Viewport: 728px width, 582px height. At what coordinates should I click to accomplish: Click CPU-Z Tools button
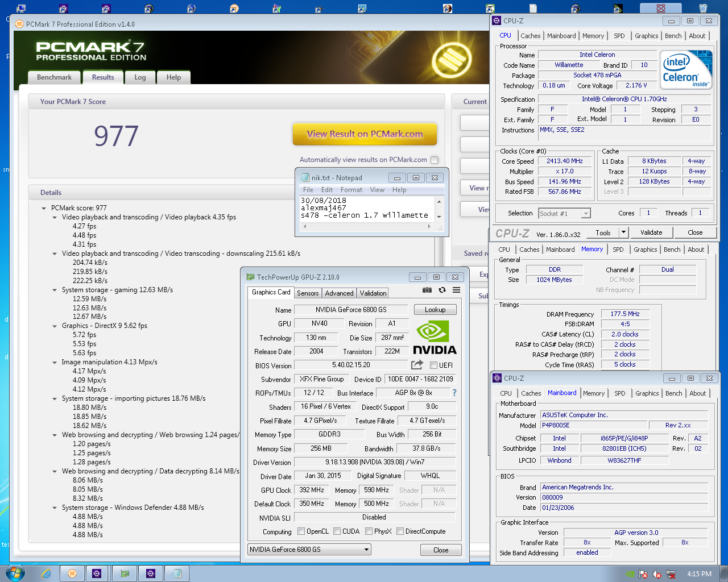603,232
